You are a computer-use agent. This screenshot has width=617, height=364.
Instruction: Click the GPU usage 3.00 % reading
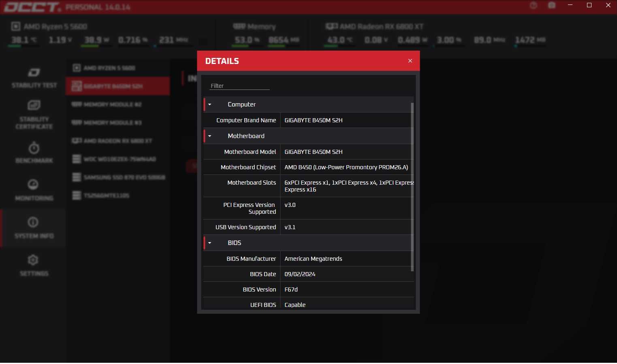coord(449,40)
